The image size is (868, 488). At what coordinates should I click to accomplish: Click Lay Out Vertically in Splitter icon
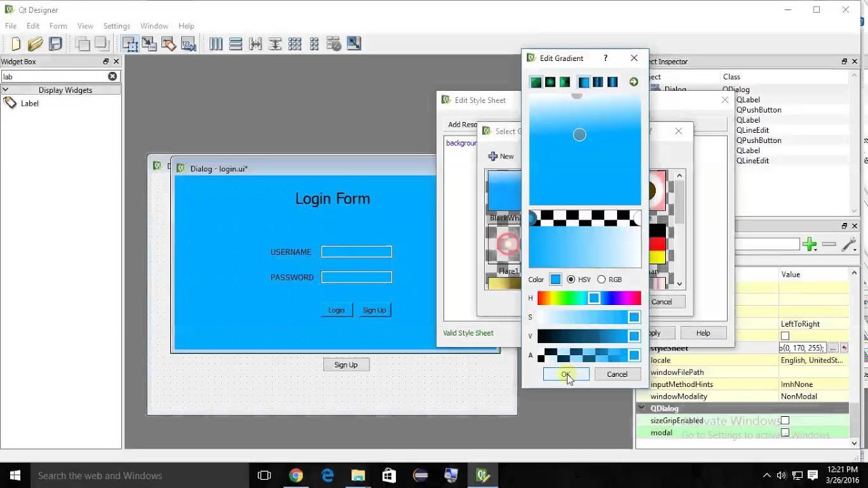275,44
